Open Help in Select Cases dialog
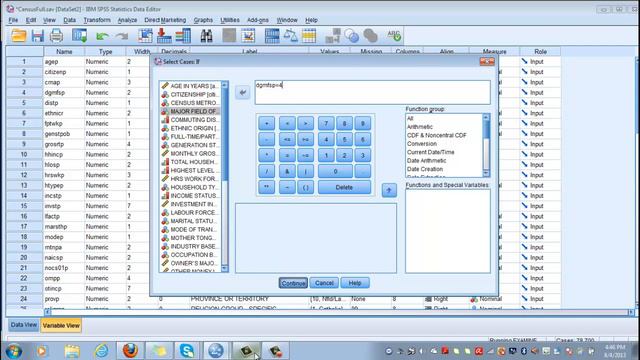Screen dimensions: 640x360 [355, 283]
